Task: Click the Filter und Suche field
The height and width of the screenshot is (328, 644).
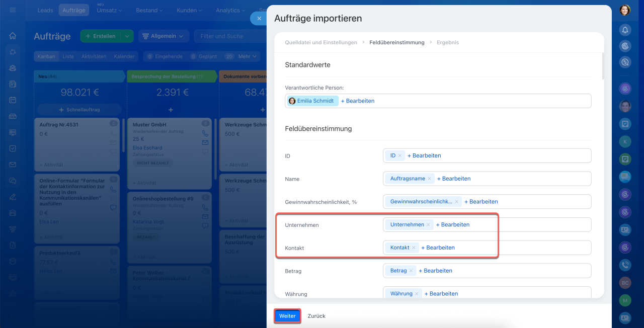Action: coord(229,36)
